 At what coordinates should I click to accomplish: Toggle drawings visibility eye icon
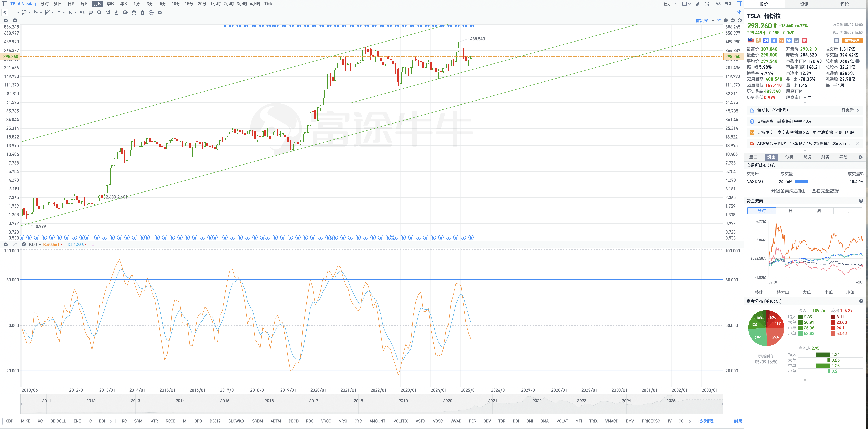[x=125, y=12]
